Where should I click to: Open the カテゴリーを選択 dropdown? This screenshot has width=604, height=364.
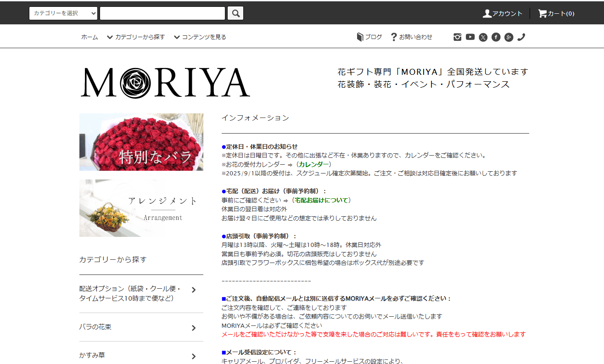pyautogui.click(x=63, y=13)
